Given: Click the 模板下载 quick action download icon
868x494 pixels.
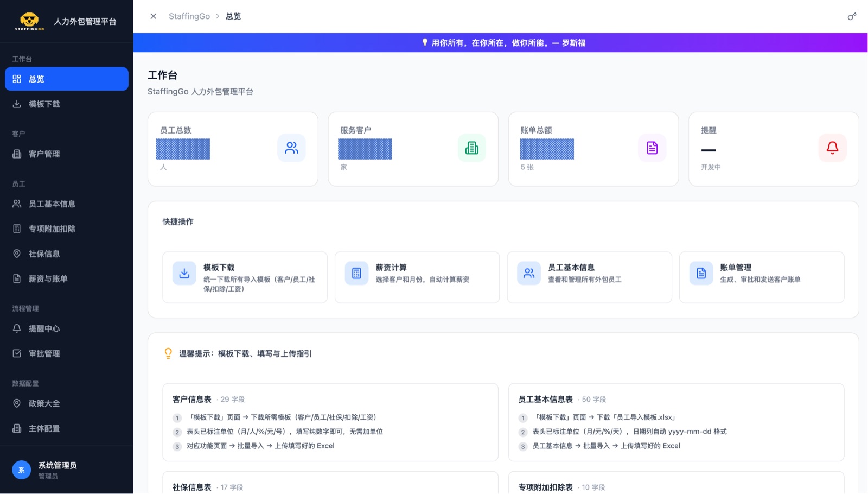Looking at the screenshot, I should 184,273.
